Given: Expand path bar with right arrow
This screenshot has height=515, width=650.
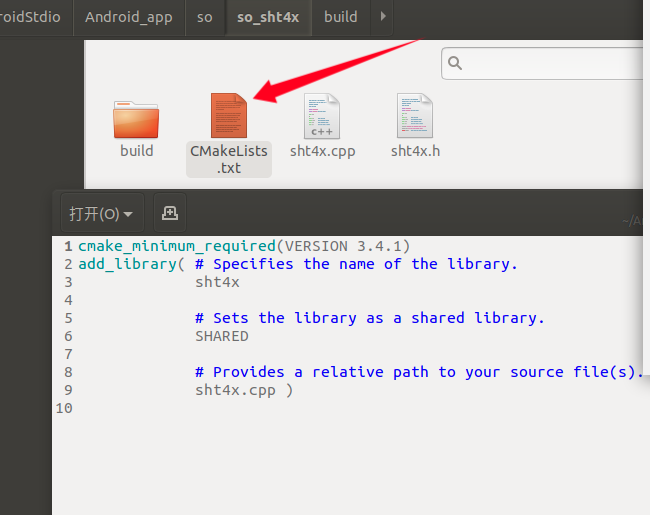Looking at the screenshot, I should pos(383,17).
